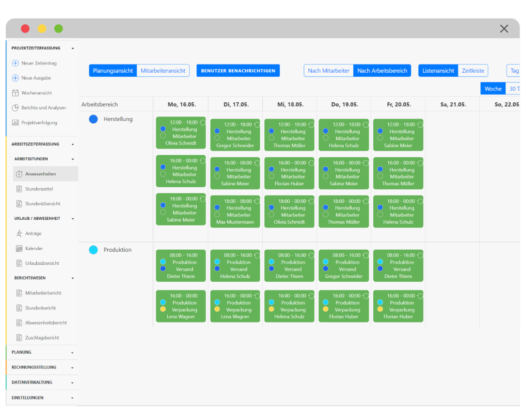
Task: Open Wochenansicht via its calendar icon
Action: click(x=15, y=93)
